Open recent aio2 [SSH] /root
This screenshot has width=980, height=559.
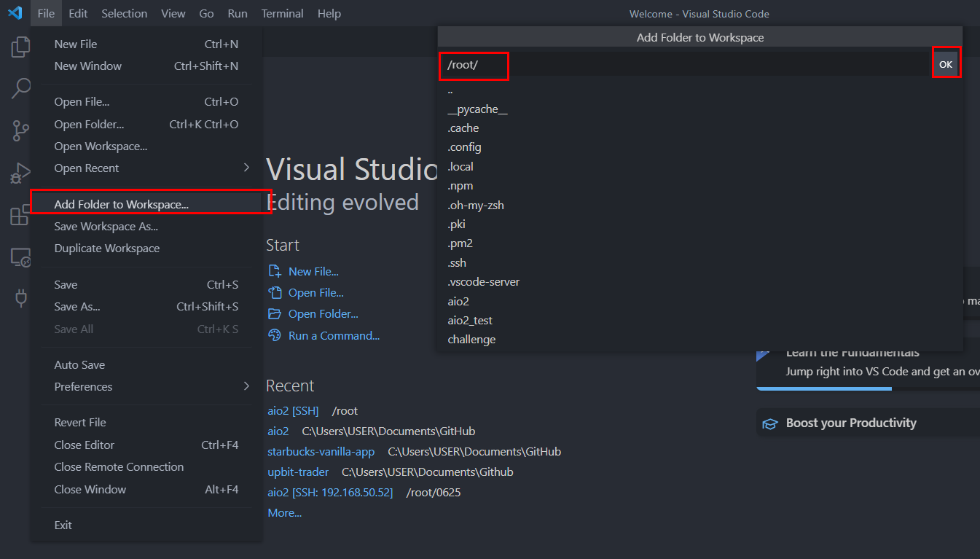293,410
